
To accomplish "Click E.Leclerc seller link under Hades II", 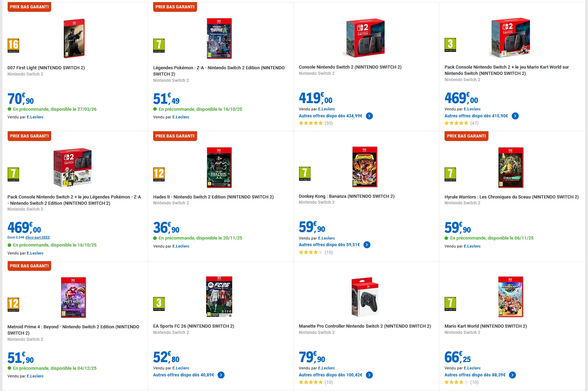I will 181,246.
